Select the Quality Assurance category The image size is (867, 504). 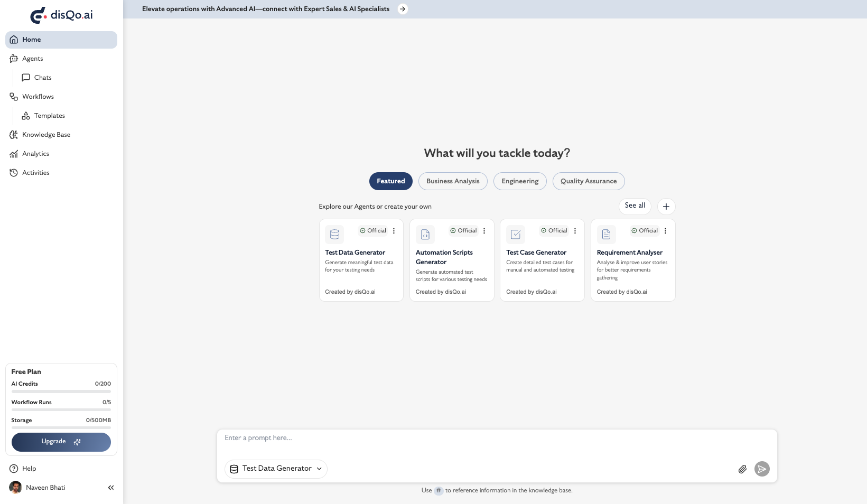click(588, 181)
